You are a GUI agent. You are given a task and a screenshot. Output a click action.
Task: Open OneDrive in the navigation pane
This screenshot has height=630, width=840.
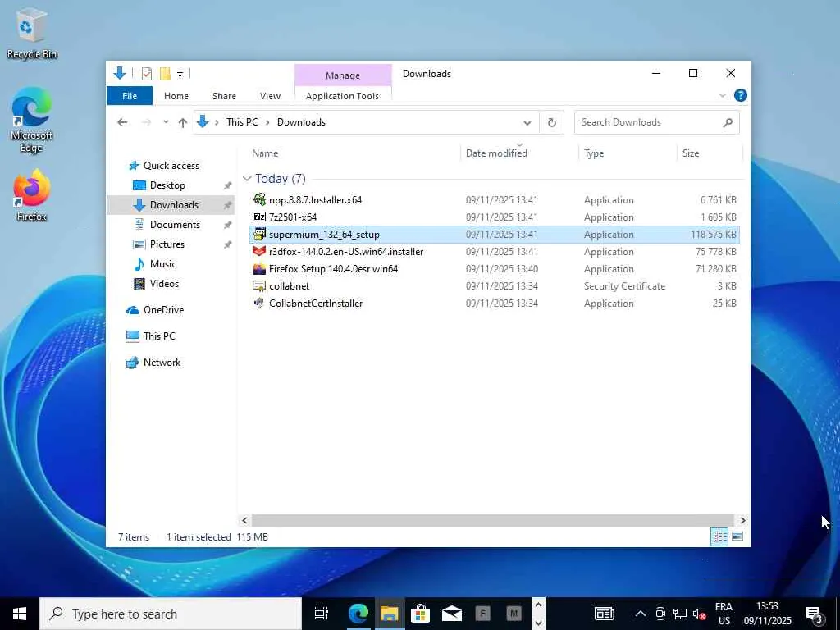click(163, 309)
